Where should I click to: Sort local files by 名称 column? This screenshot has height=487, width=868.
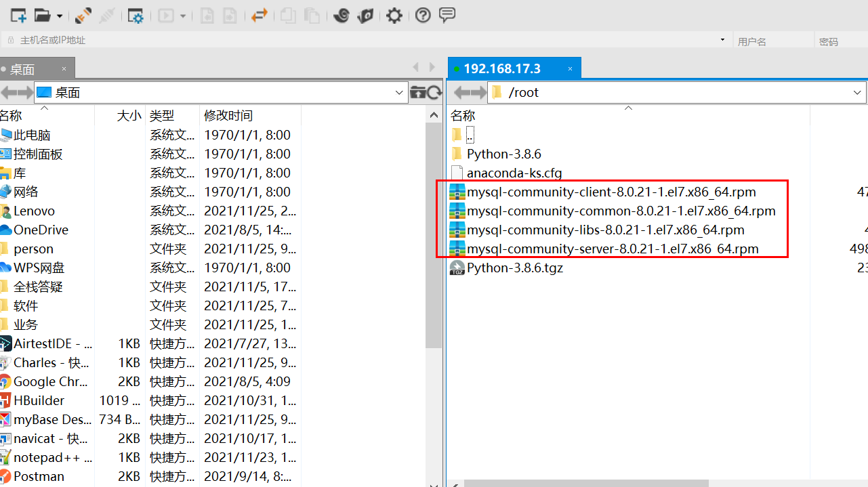[x=47, y=115]
